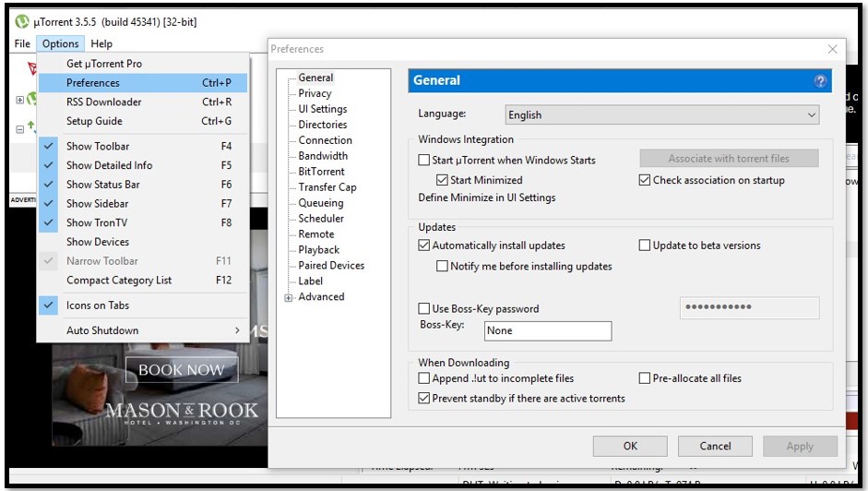Select Connection in preferences tree

tap(325, 141)
